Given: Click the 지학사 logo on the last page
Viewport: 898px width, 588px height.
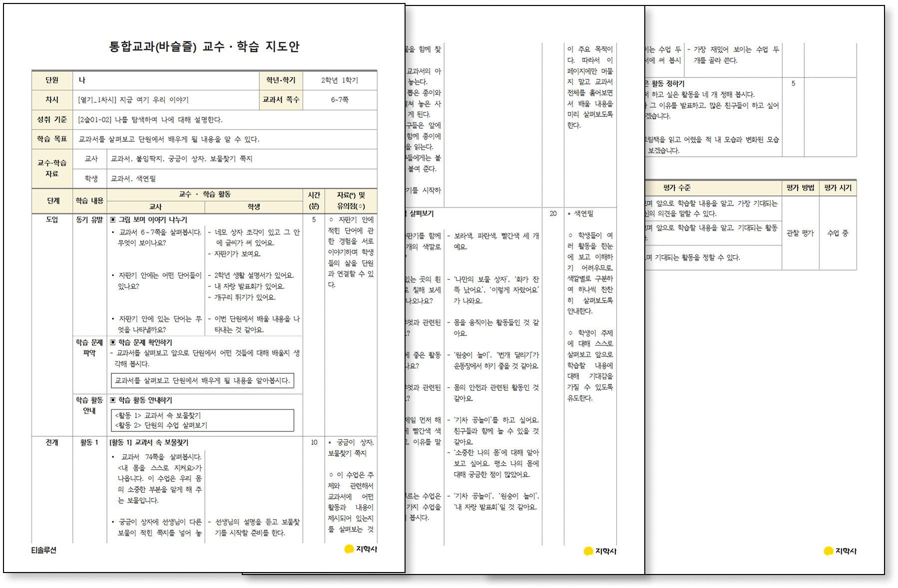Looking at the screenshot, I should (x=840, y=551).
